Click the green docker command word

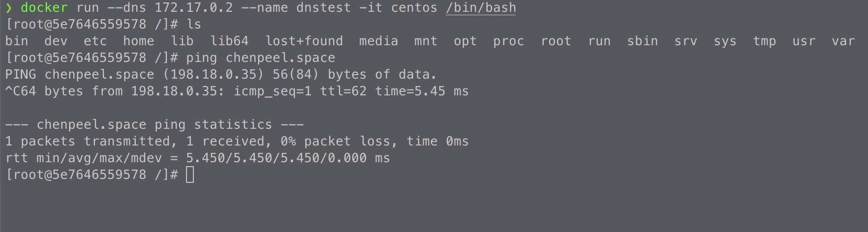coord(44,8)
